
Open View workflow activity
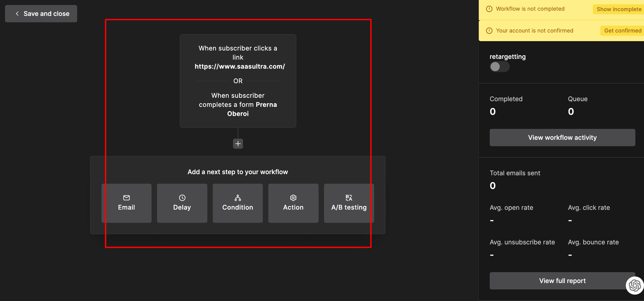coord(562,138)
